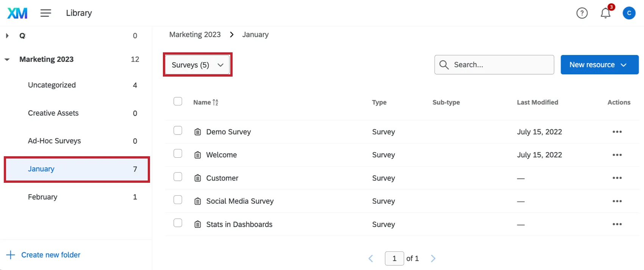Open actions menu for Demo Survey
The width and height of the screenshot is (644, 270).
pos(617,132)
